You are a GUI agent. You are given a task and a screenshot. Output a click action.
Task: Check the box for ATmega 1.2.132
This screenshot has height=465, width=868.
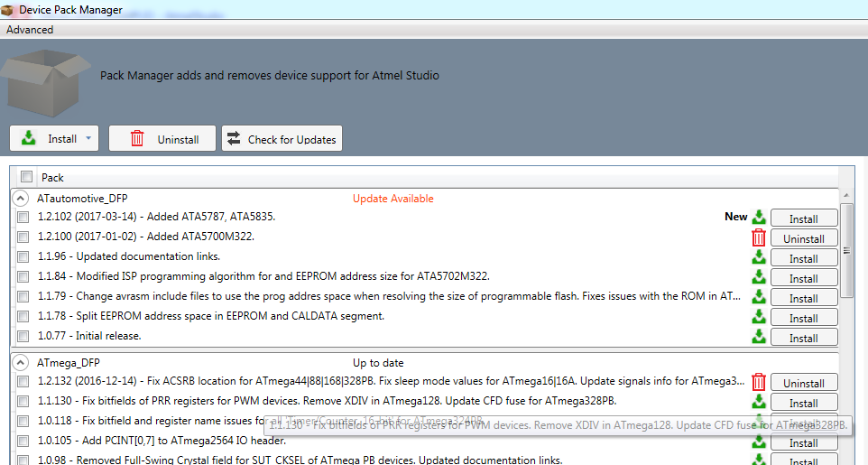tap(23, 381)
